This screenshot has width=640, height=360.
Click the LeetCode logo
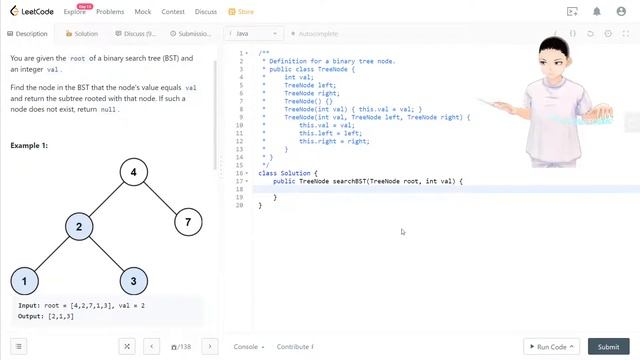tap(32, 11)
